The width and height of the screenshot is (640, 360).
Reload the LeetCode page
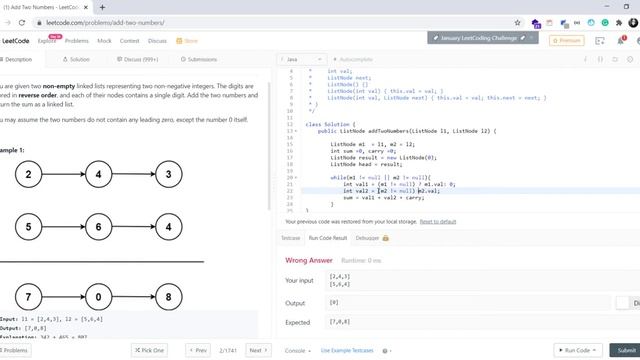tap(22, 23)
